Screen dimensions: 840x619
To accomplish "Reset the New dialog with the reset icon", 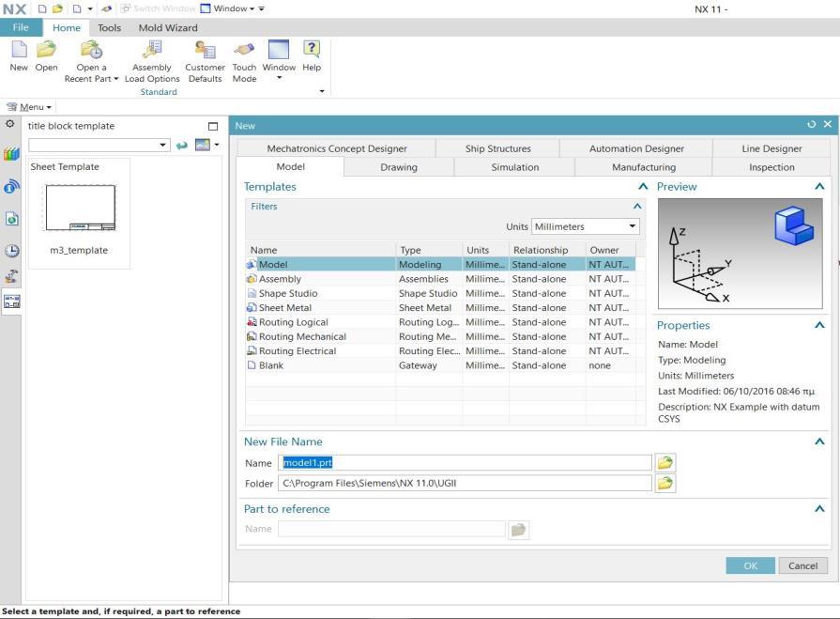I will point(812,124).
